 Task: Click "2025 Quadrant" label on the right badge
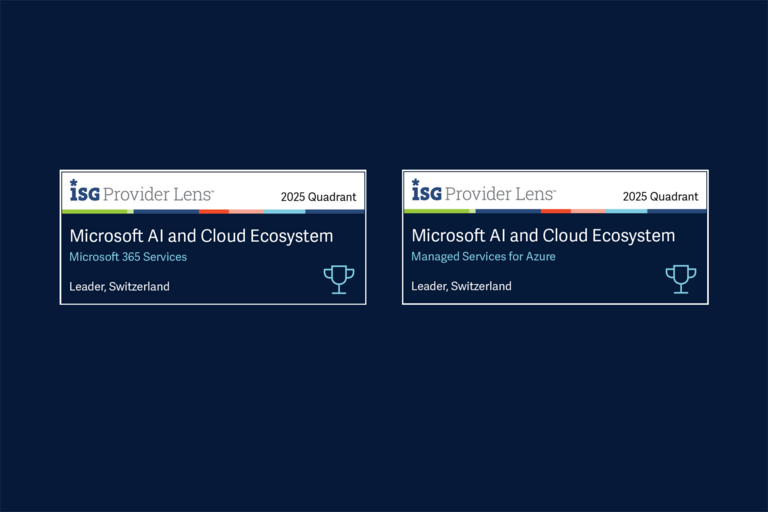pos(660,197)
